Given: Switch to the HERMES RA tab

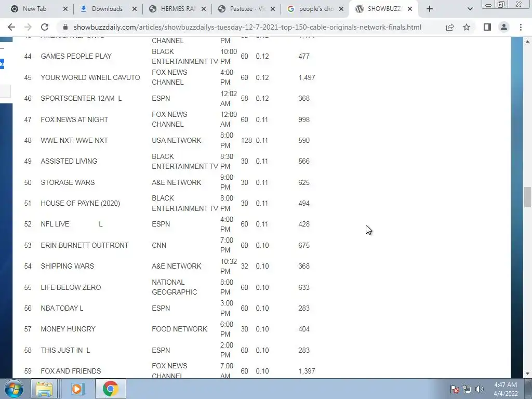Looking at the screenshot, I should tap(177, 9).
